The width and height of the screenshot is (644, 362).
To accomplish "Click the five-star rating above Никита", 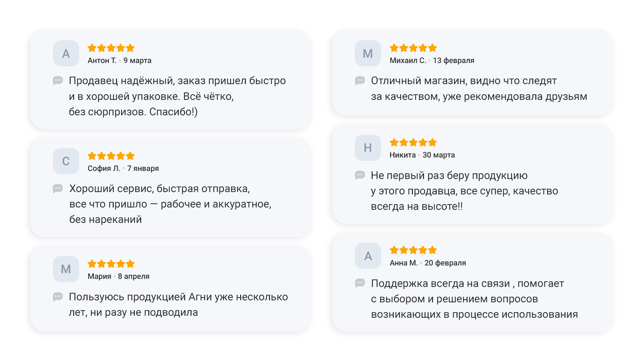I will coord(413,142).
